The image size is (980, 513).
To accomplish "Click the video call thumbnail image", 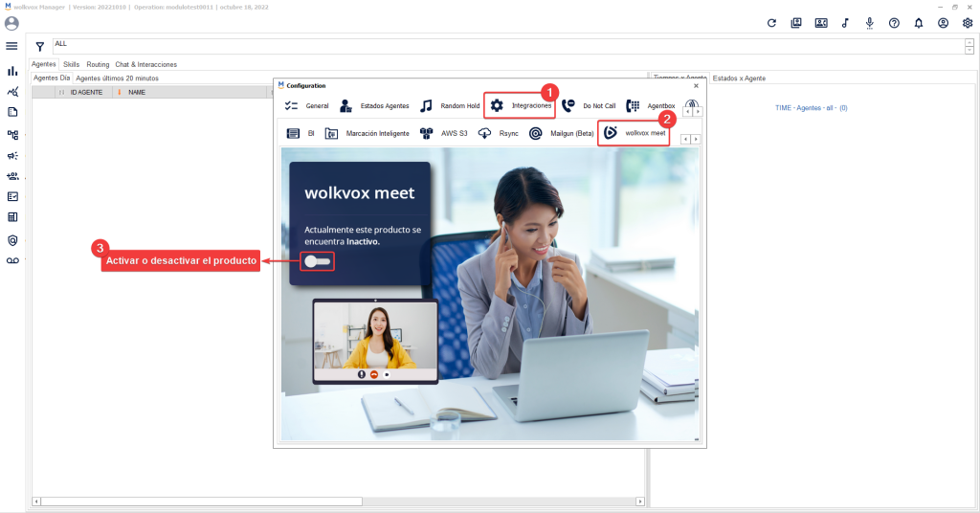I will point(375,341).
